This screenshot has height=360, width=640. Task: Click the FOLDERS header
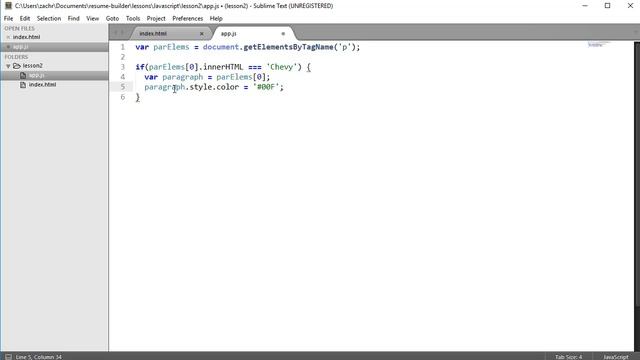pyautogui.click(x=16, y=57)
